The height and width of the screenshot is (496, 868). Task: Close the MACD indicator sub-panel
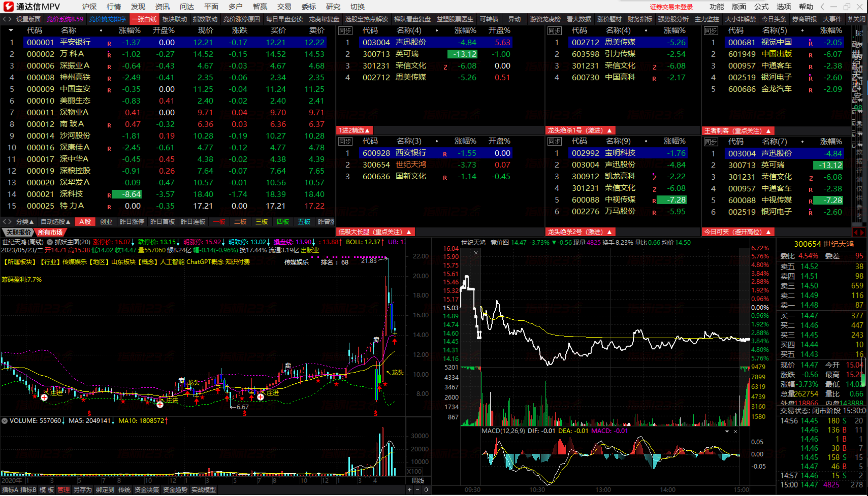coord(735,432)
